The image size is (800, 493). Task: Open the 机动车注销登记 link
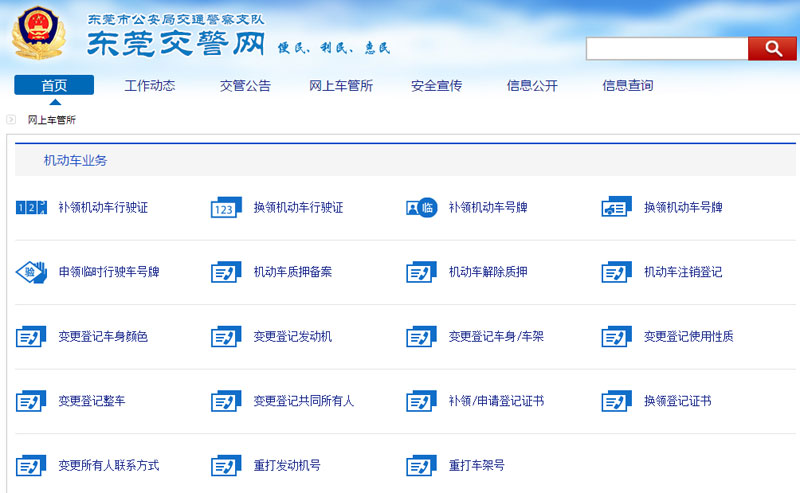point(682,272)
